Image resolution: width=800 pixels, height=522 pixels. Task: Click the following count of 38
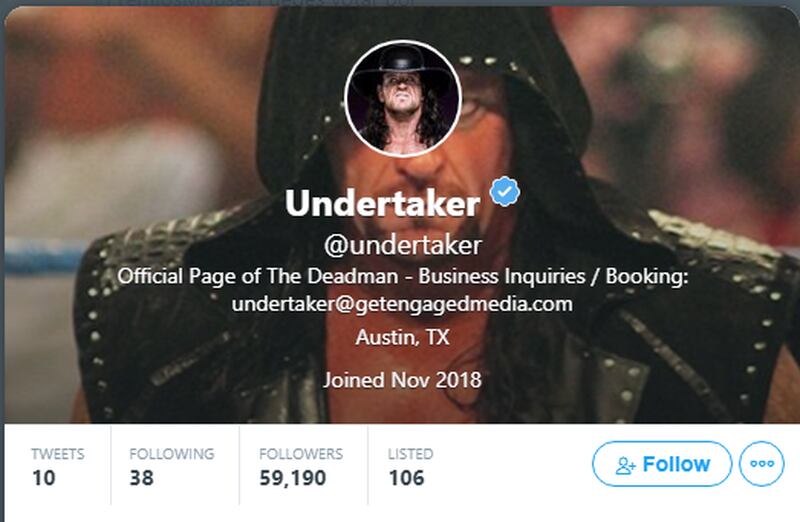[x=141, y=478]
